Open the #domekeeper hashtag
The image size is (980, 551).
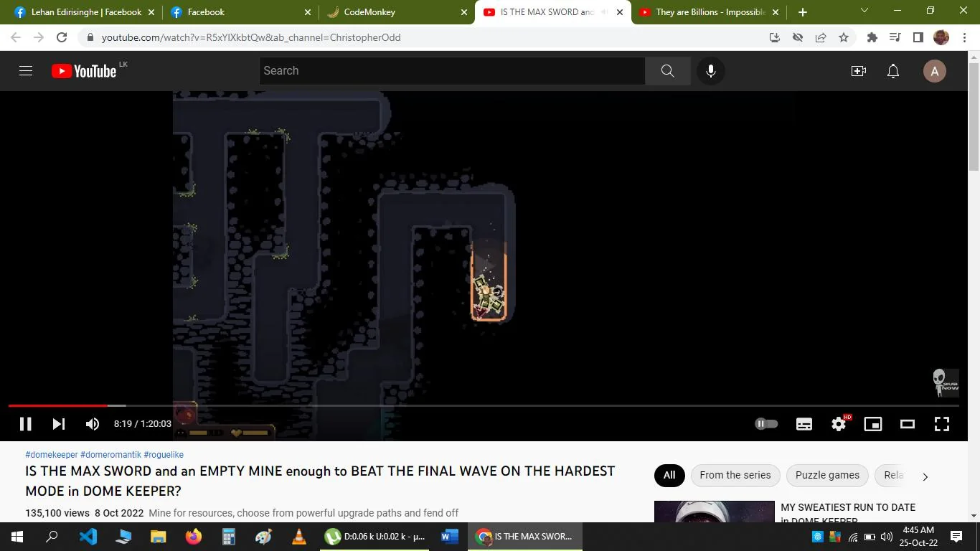coord(52,455)
